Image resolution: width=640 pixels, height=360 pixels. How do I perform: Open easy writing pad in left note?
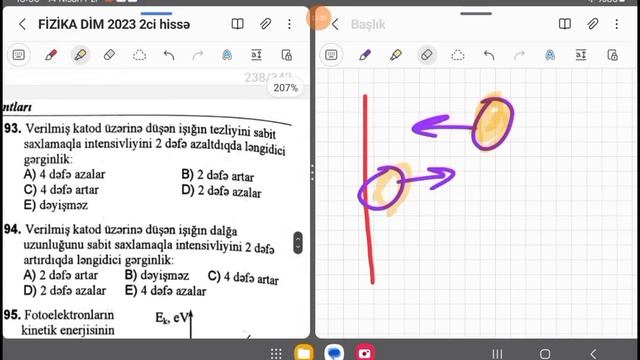[256, 55]
